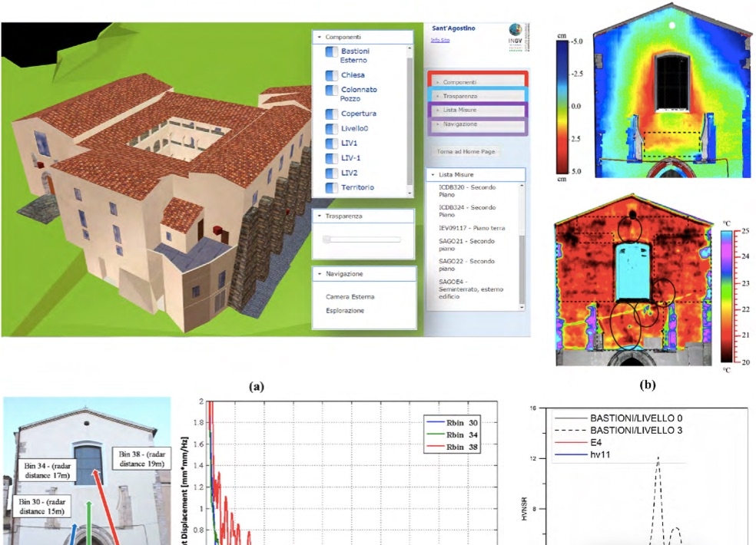Viewport: 756px width, 545px height.
Task: Toggle the Chiesa component checkbox
Action: tap(331, 75)
